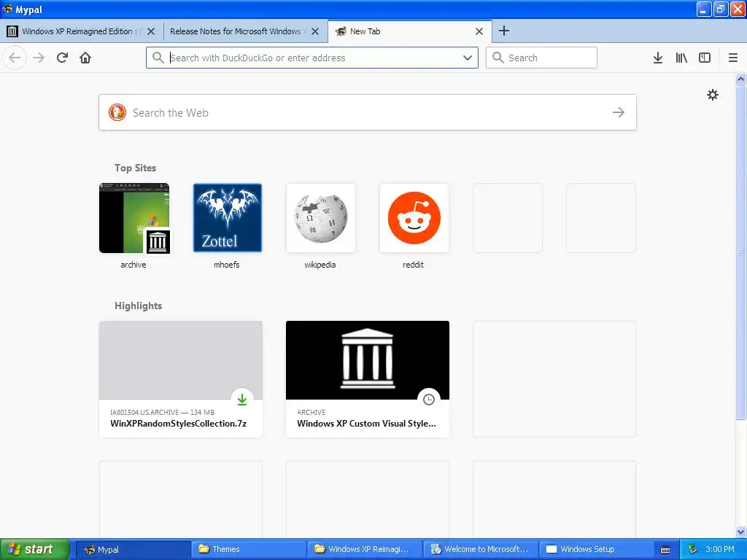Viewport: 747px width, 560px height.
Task: Open the home page icon
Action: 85,58
